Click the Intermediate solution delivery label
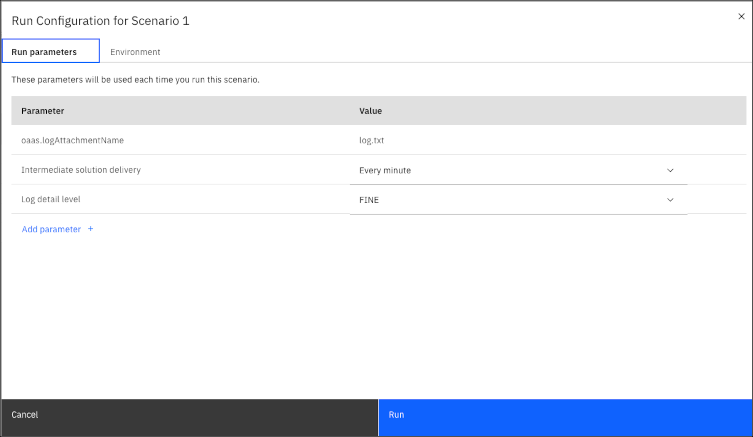The height and width of the screenshot is (437, 753). pyautogui.click(x=81, y=170)
